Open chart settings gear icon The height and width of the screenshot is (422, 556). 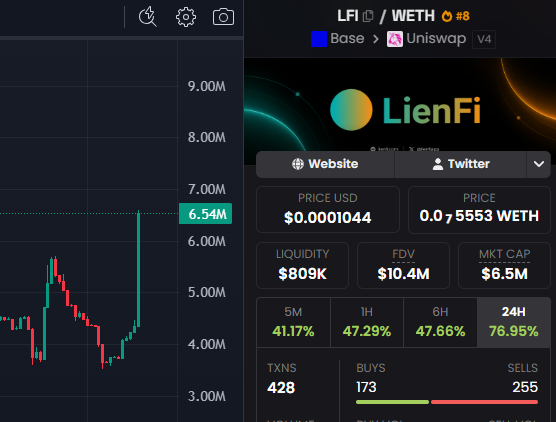(186, 17)
